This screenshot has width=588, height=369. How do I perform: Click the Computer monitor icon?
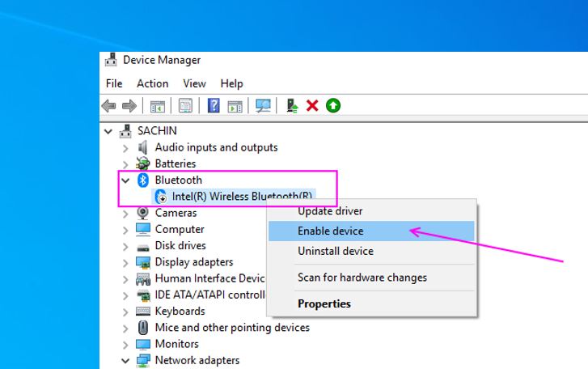point(143,229)
